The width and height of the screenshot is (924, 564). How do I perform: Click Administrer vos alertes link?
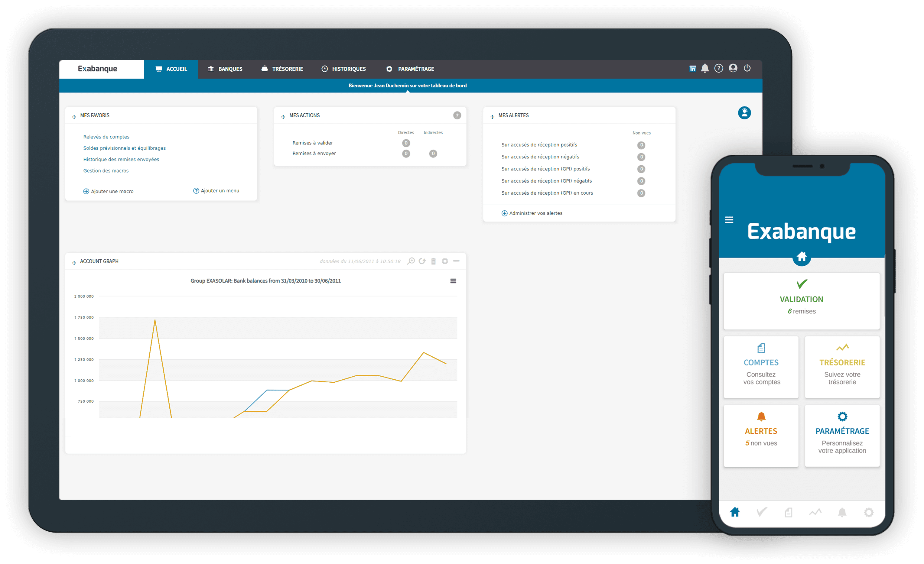532,213
